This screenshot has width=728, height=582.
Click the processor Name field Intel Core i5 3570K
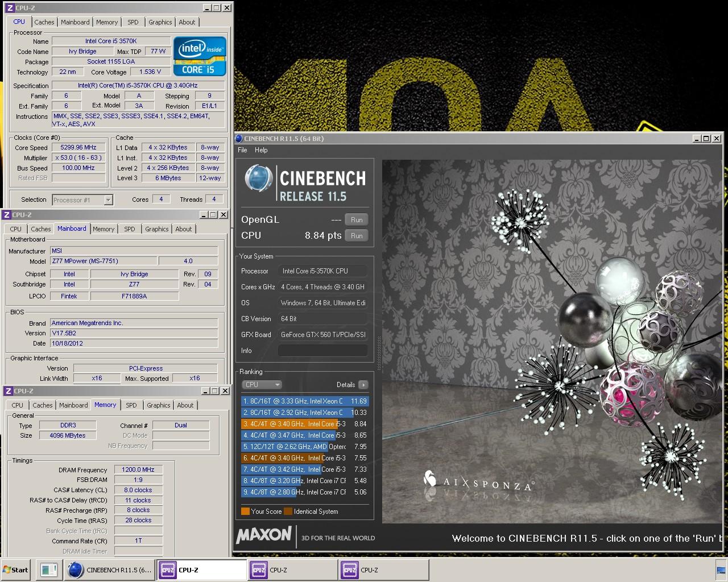pos(111,41)
